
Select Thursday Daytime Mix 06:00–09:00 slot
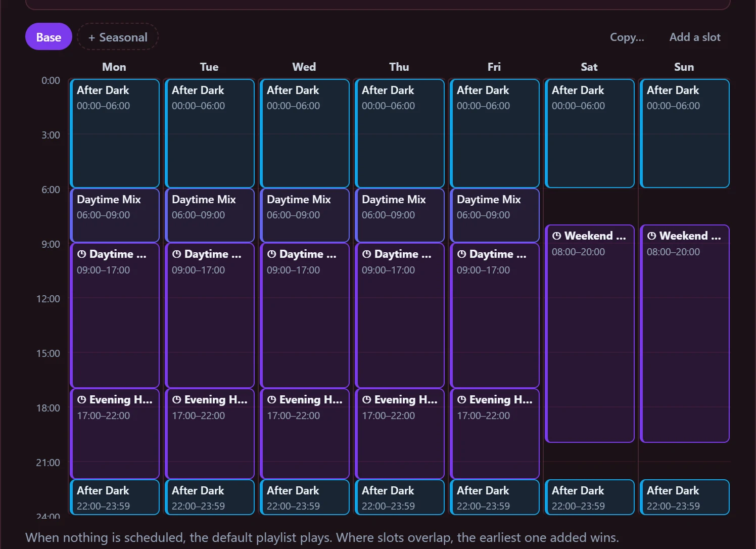pyautogui.click(x=400, y=215)
